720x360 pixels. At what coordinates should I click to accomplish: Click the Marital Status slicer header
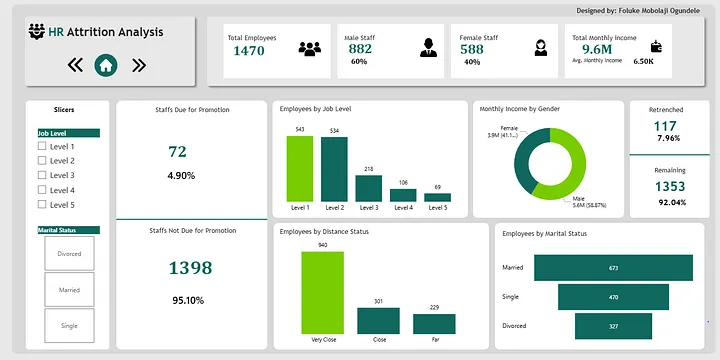tap(68, 230)
